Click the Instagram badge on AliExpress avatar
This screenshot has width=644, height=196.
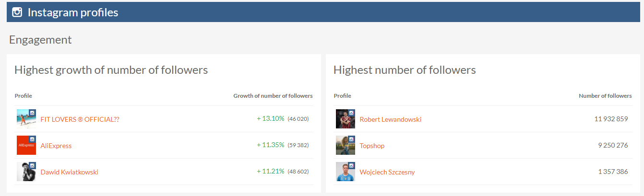(33, 139)
